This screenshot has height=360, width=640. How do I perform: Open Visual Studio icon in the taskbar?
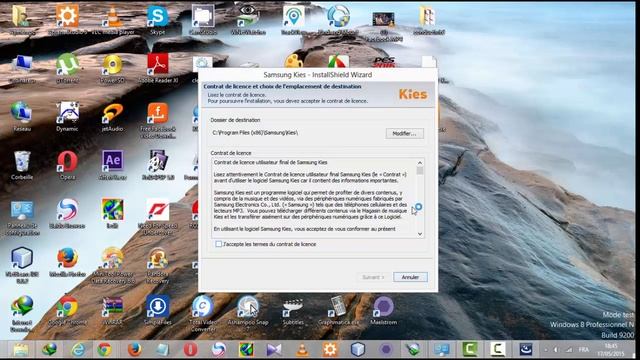click(274, 349)
